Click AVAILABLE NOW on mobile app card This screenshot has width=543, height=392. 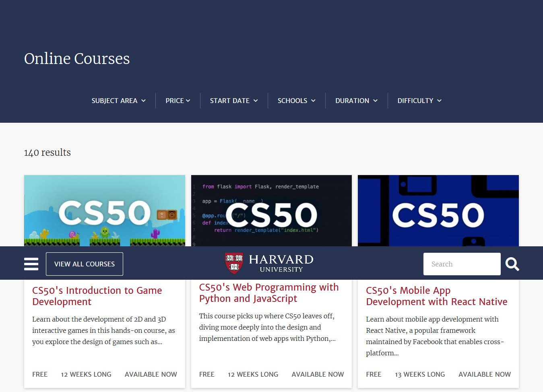485,374
